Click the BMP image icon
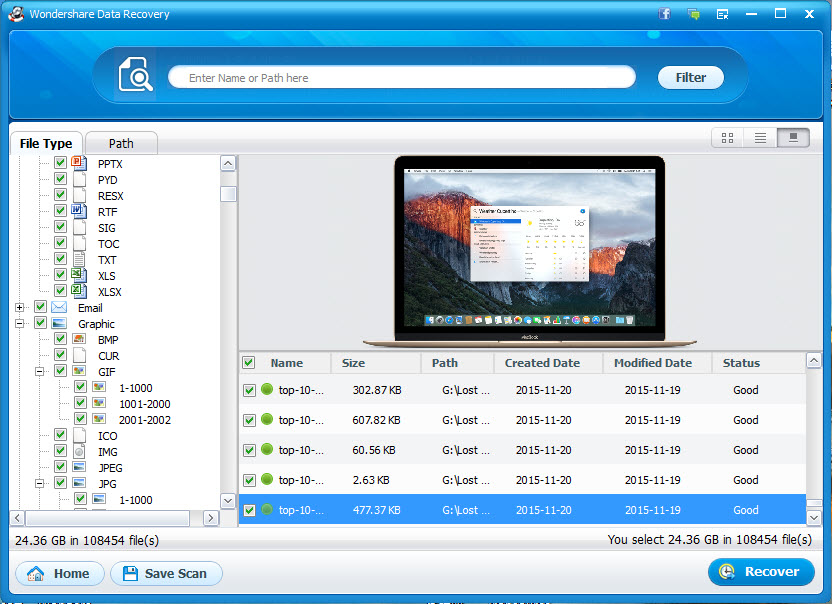Screen dimensions: 832x604 tap(79, 339)
